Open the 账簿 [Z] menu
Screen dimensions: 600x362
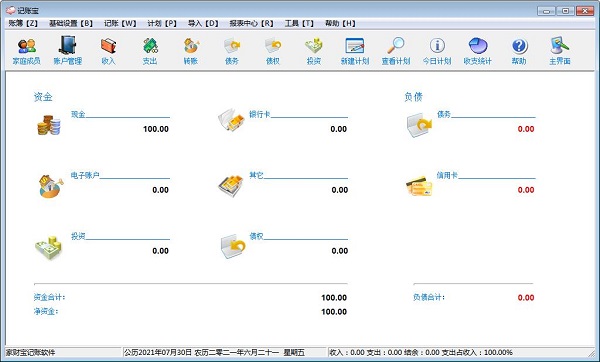pos(23,23)
